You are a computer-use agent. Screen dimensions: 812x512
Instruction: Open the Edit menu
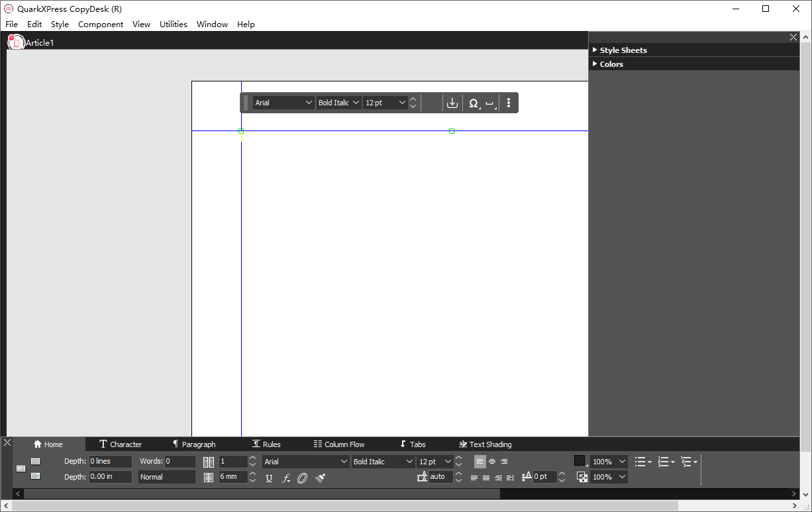click(x=34, y=24)
